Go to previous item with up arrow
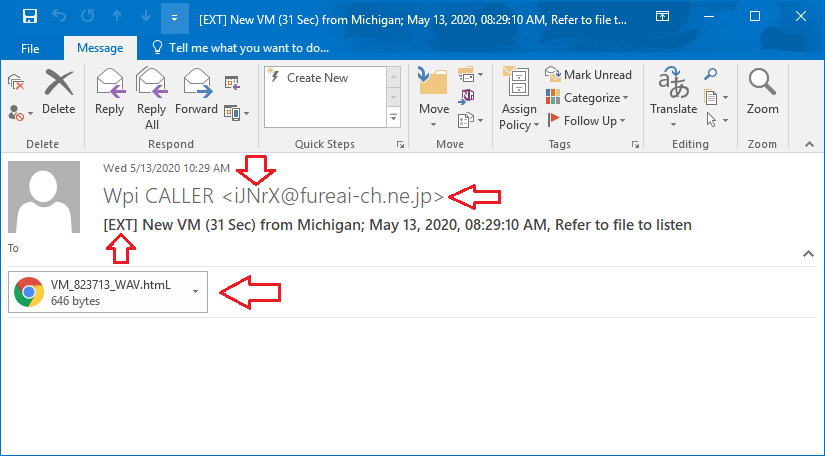825x456 pixels. pyautogui.click(x=117, y=16)
